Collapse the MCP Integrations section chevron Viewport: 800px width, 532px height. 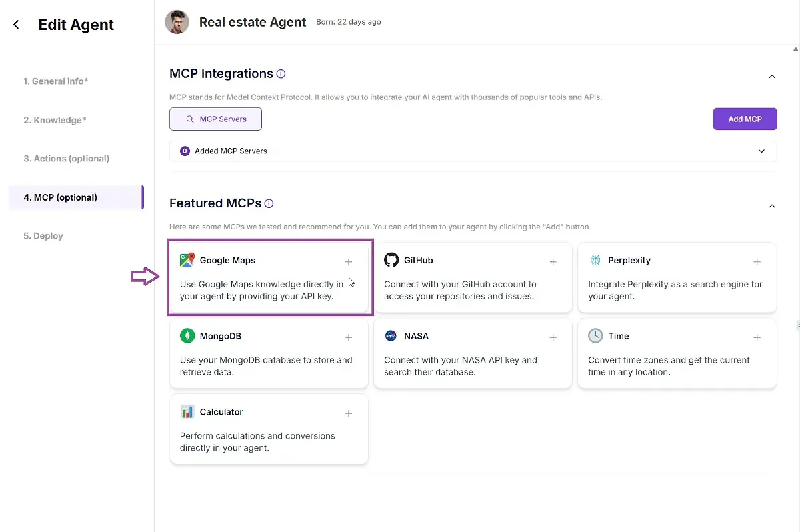[772, 77]
